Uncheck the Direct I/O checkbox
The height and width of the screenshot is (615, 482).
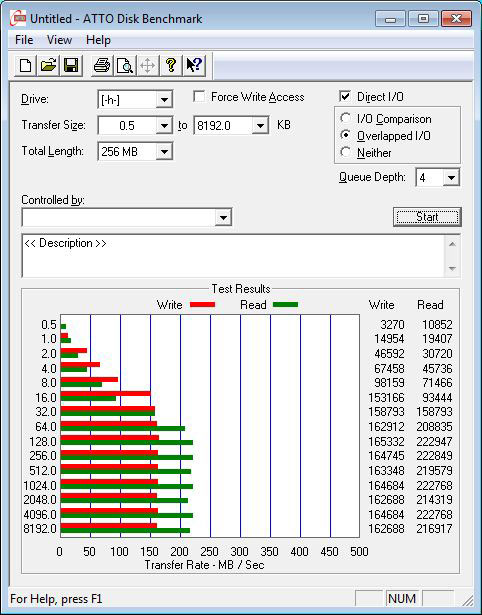click(345, 96)
